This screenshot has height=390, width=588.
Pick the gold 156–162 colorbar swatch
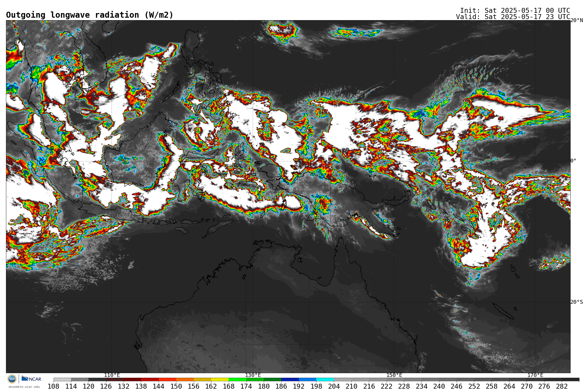point(202,380)
